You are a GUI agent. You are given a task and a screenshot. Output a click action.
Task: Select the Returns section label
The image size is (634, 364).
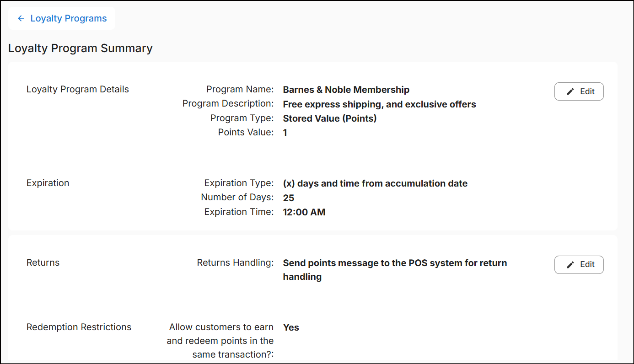[43, 262]
